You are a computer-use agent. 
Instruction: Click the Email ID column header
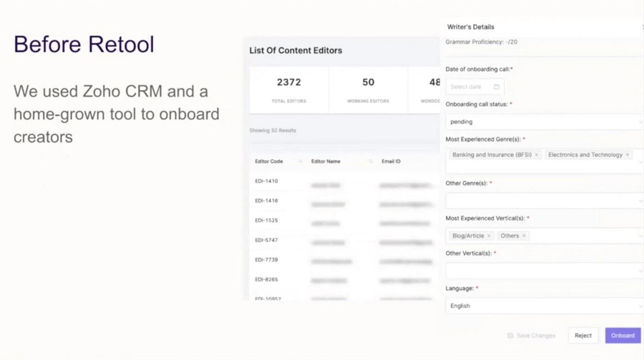coord(391,161)
